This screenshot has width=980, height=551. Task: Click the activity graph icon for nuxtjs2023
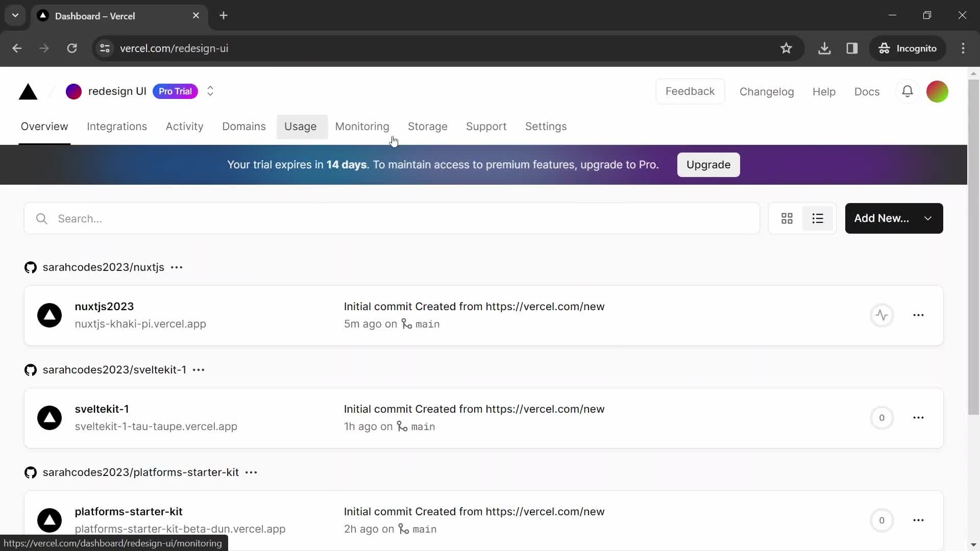[x=881, y=315]
